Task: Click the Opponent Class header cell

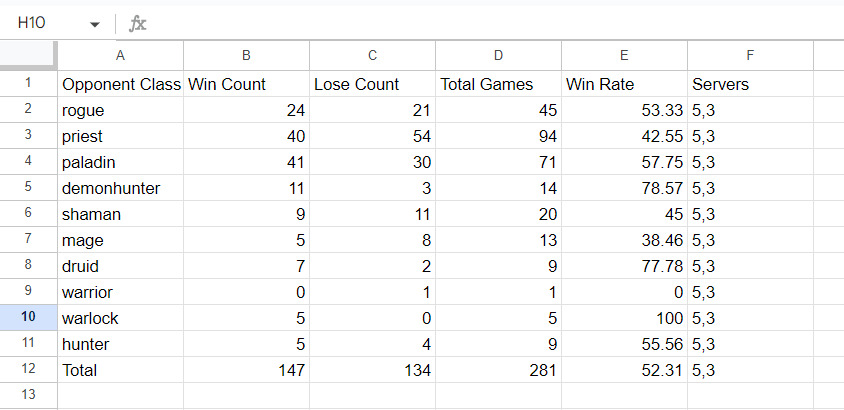Action: click(121, 84)
